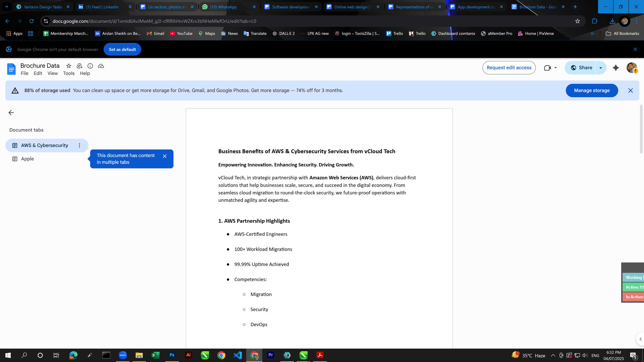
Task: Open Illustrator from the taskbar
Action: click(188, 355)
